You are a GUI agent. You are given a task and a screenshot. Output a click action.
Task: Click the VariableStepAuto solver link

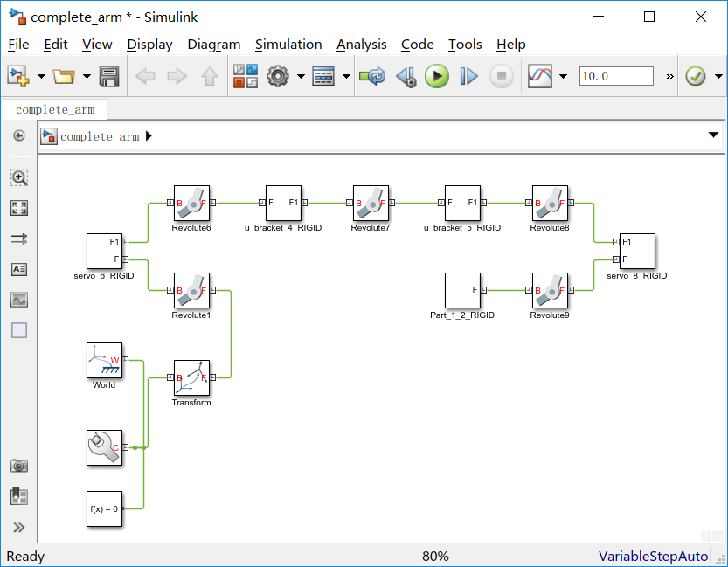pyautogui.click(x=653, y=556)
